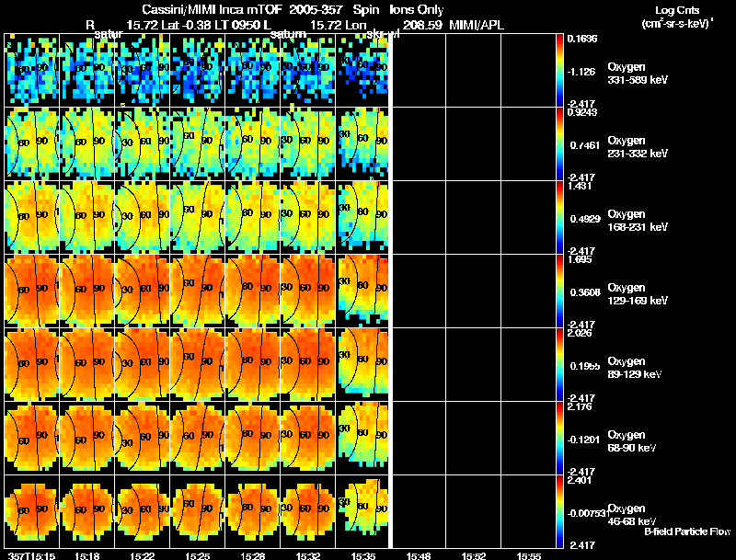Click the Oxygen 331-589 keV color bar
The height and width of the screenshot is (560, 736).
tap(560, 70)
